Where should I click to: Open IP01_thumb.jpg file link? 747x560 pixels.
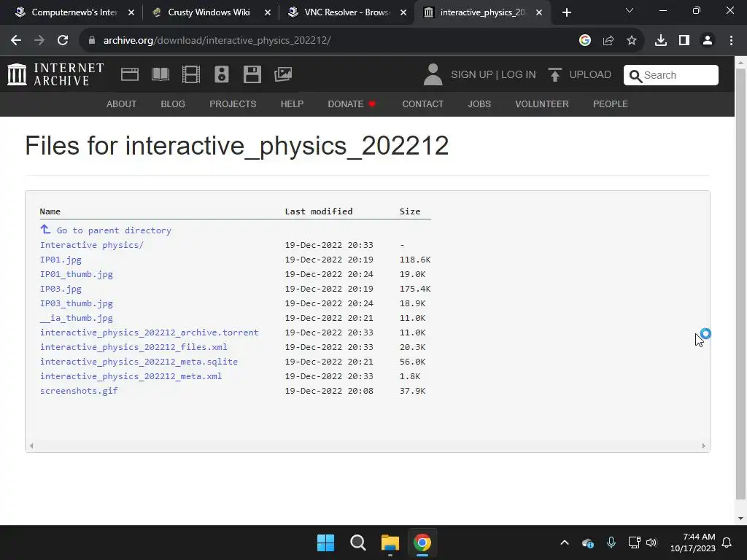pos(76,274)
